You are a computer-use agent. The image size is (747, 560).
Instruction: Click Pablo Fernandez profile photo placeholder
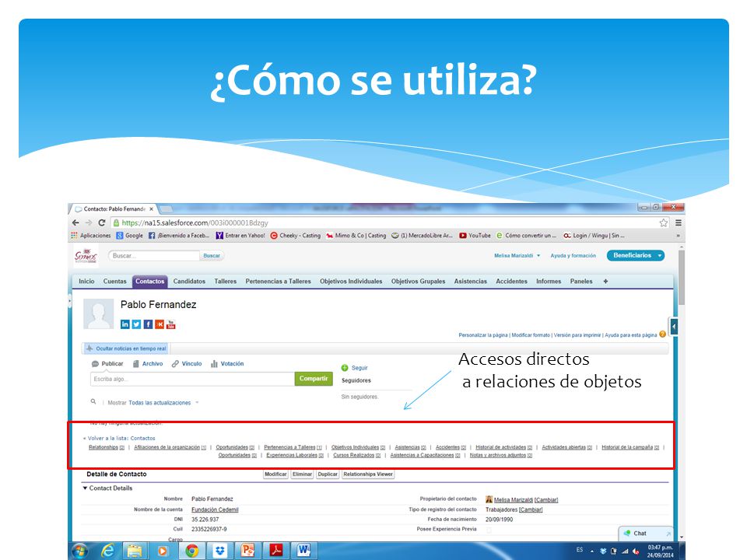99,313
